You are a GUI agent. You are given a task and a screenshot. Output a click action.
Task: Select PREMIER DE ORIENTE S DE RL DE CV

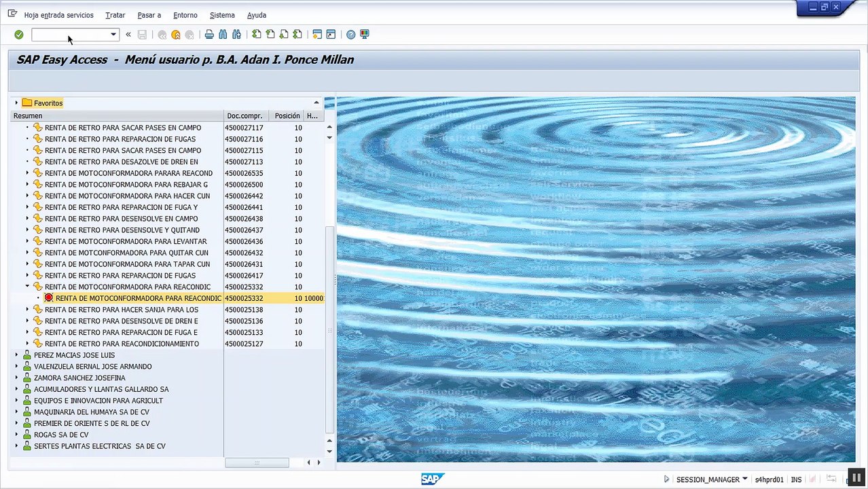pos(92,423)
